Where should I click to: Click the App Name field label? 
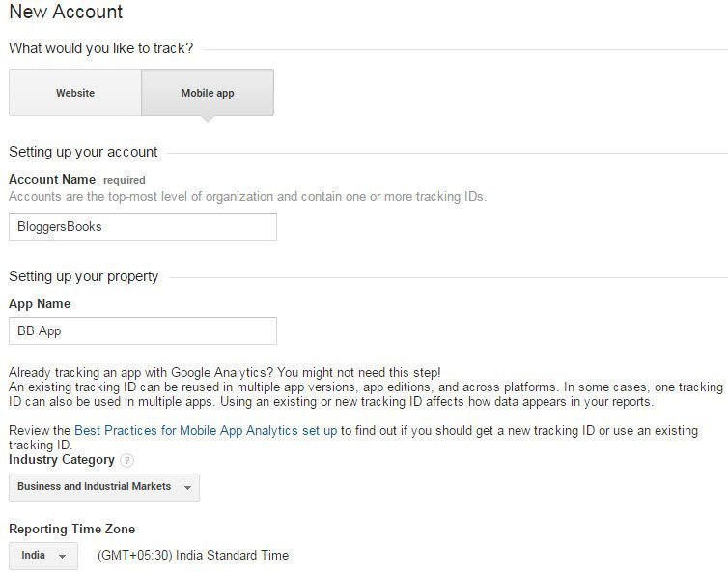click(x=40, y=304)
